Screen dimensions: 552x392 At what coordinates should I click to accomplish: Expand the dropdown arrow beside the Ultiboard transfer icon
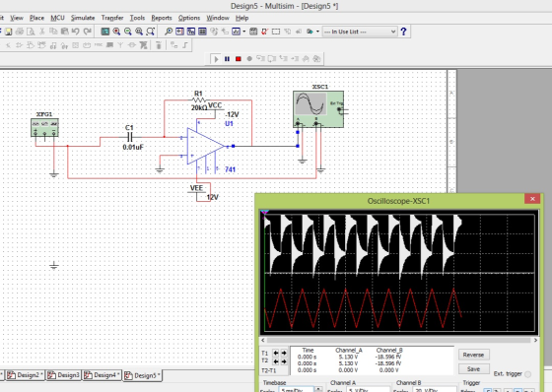[317, 32]
